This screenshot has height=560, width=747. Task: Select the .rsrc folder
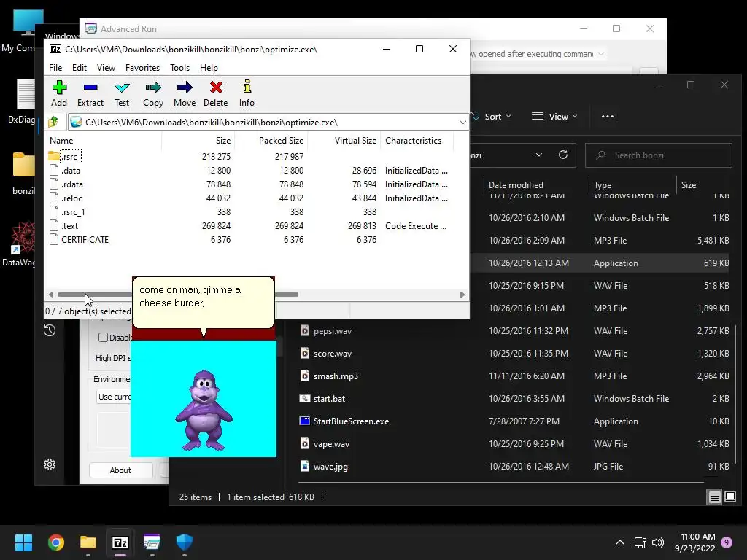coord(65,156)
